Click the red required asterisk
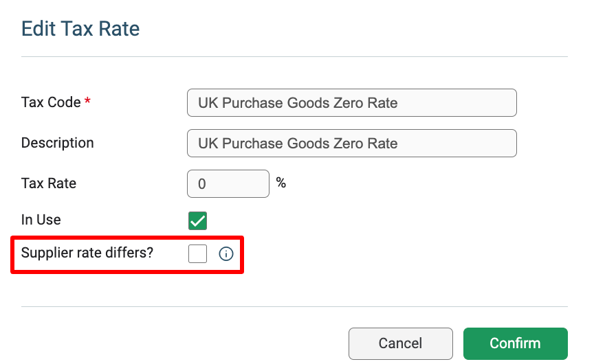The image size is (594, 364). click(87, 101)
